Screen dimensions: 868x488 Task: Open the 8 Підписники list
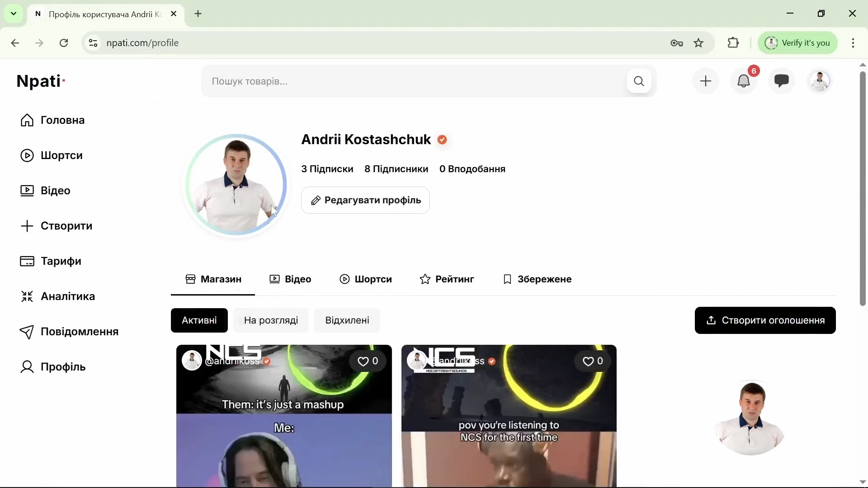click(396, 169)
